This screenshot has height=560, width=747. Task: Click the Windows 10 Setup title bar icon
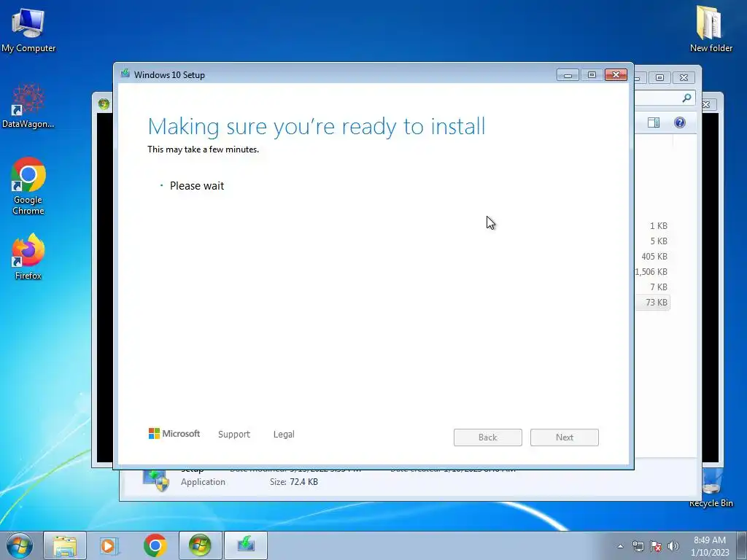pos(125,74)
